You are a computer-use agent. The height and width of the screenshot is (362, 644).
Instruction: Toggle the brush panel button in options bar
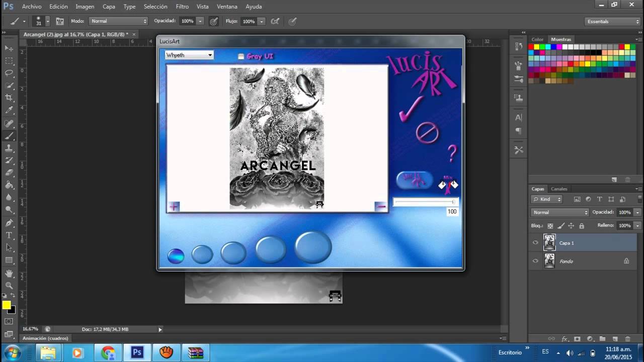click(x=60, y=21)
